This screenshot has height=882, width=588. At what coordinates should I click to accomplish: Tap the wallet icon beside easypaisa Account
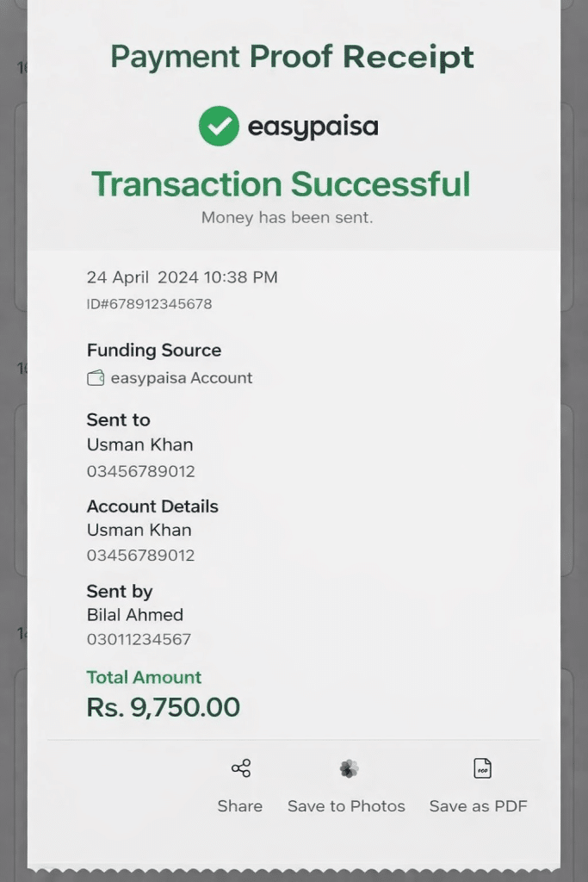point(96,378)
